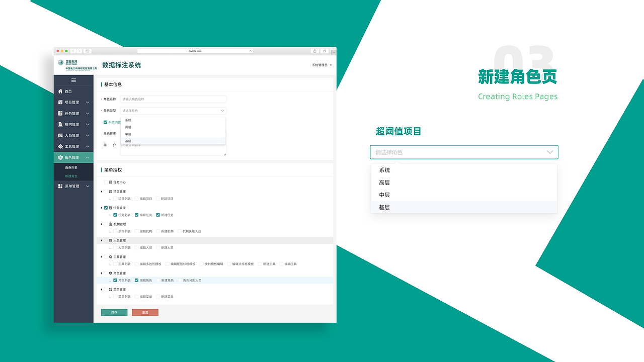
Task: Open the enlarged 请选择角色 dropdown on right
Action: 464,152
